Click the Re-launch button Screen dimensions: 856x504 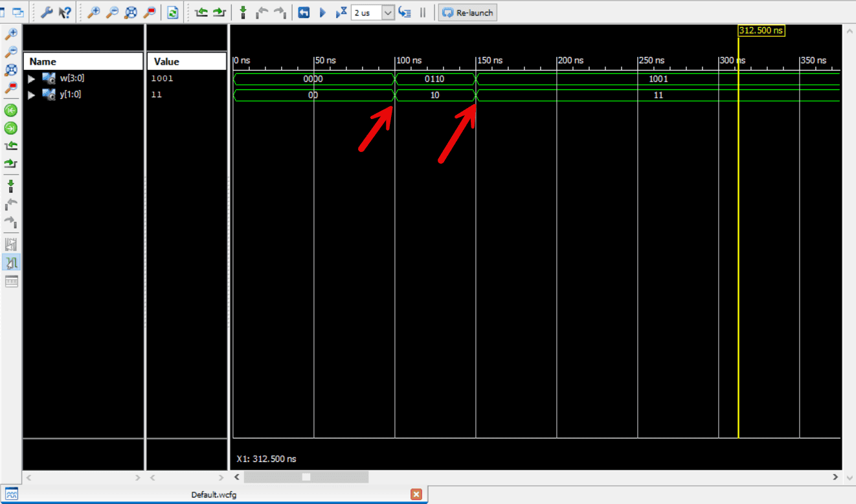click(467, 12)
